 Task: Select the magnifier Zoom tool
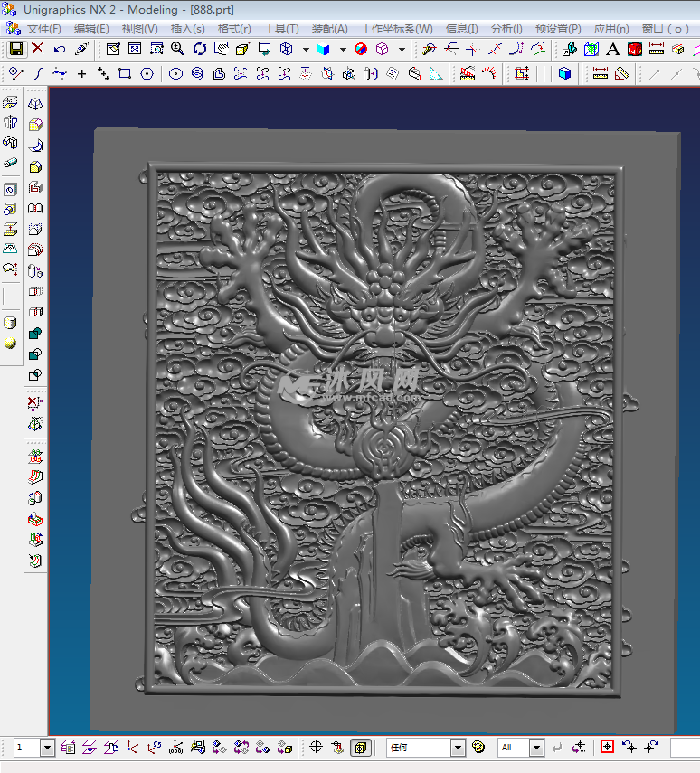click(x=177, y=49)
